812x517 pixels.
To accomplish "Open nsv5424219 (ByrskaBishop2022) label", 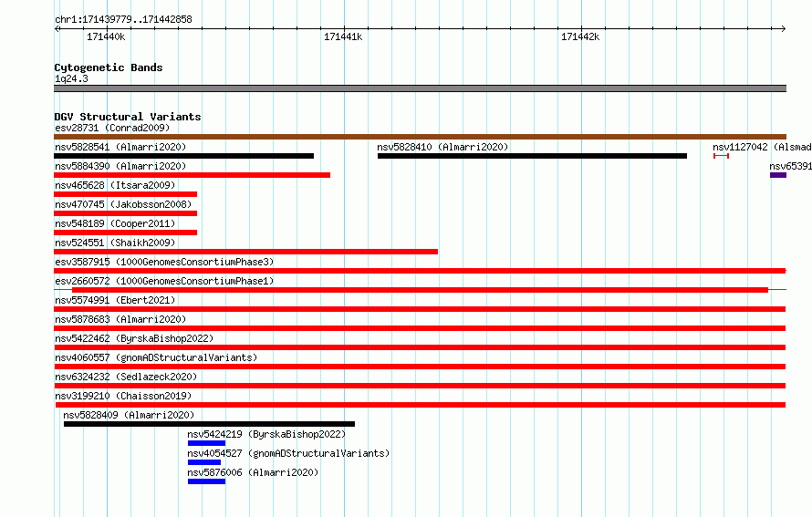I will (266, 434).
